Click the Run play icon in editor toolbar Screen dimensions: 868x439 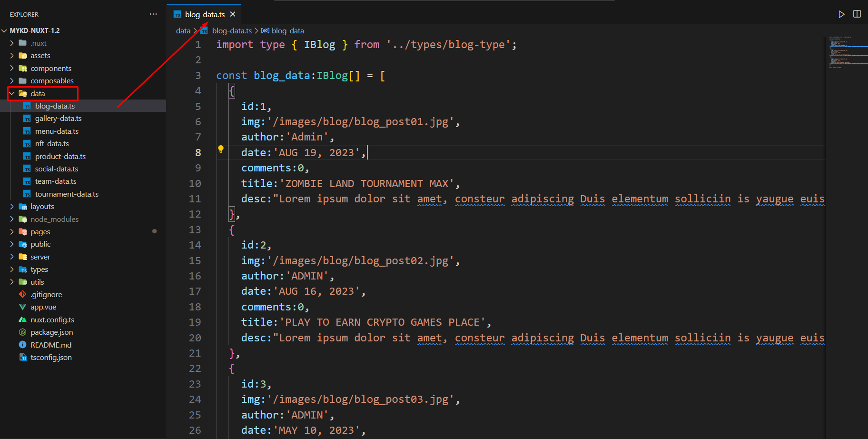[841, 14]
